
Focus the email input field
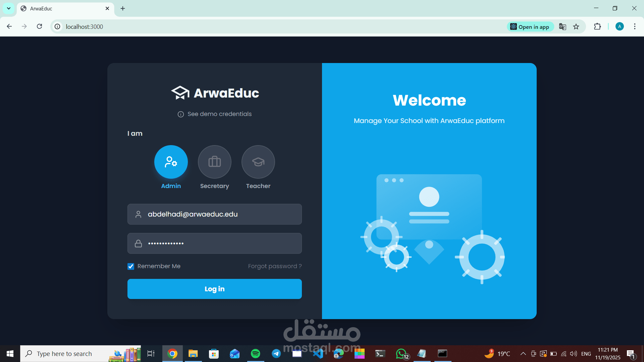coord(215,214)
